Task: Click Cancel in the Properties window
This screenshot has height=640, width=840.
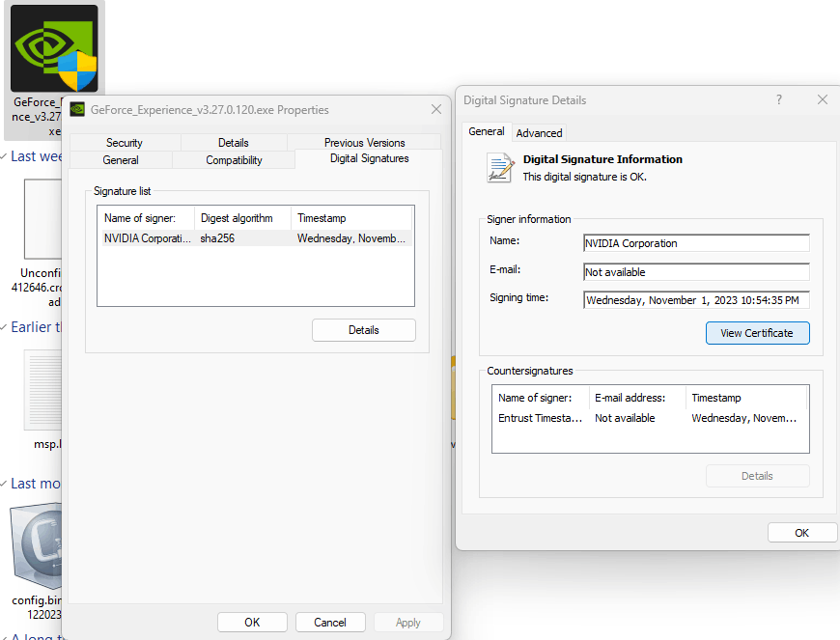Action: point(330,623)
